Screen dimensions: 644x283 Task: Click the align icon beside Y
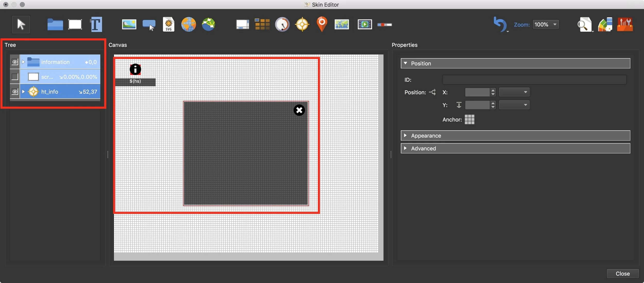[459, 105]
